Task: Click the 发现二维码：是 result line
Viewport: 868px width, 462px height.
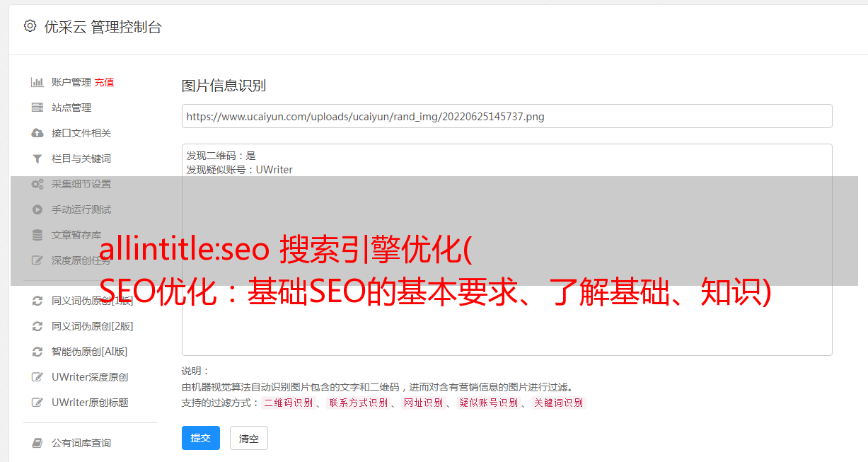Action: click(221, 156)
